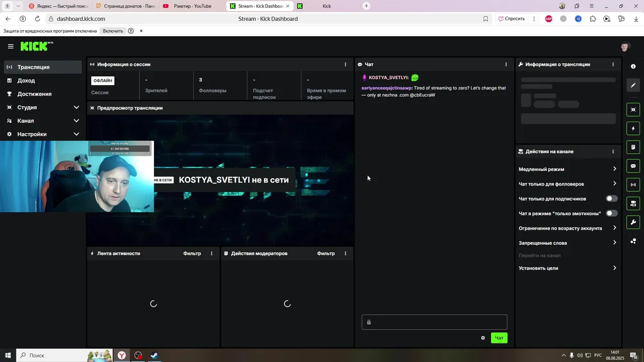Image resolution: width=644 pixels, height=362 pixels.
Task: Click the pencil edit icon in right rail
Action: pos(633,85)
